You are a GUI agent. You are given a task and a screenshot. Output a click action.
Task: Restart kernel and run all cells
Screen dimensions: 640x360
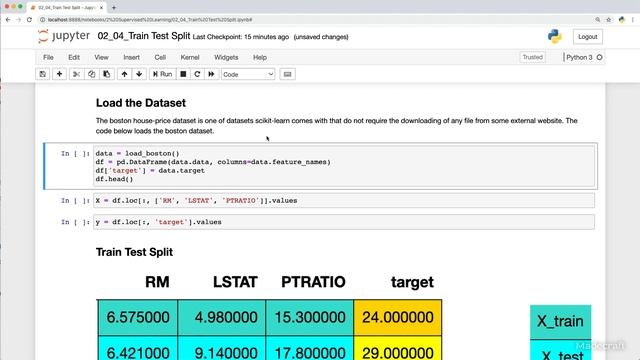pos(211,74)
